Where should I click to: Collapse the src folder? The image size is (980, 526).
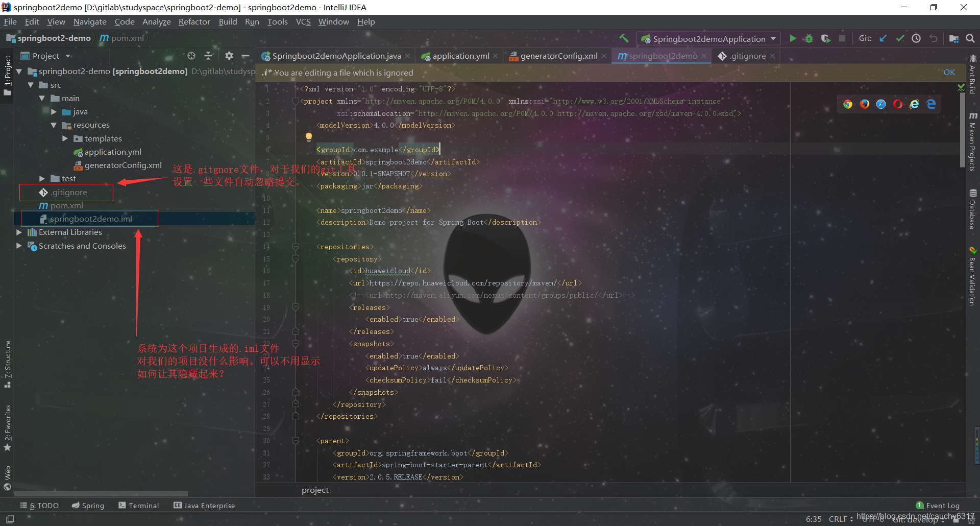point(31,85)
